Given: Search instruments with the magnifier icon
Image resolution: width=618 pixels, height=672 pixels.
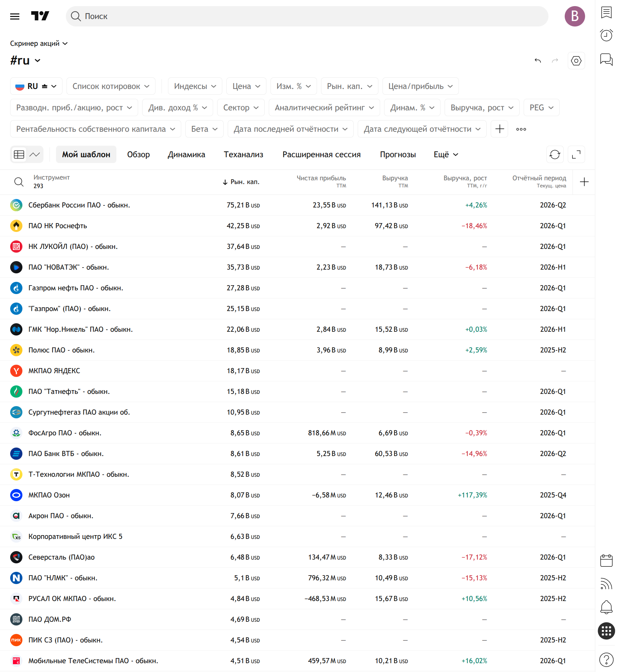Looking at the screenshot, I should pyautogui.click(x=19, y=182).
